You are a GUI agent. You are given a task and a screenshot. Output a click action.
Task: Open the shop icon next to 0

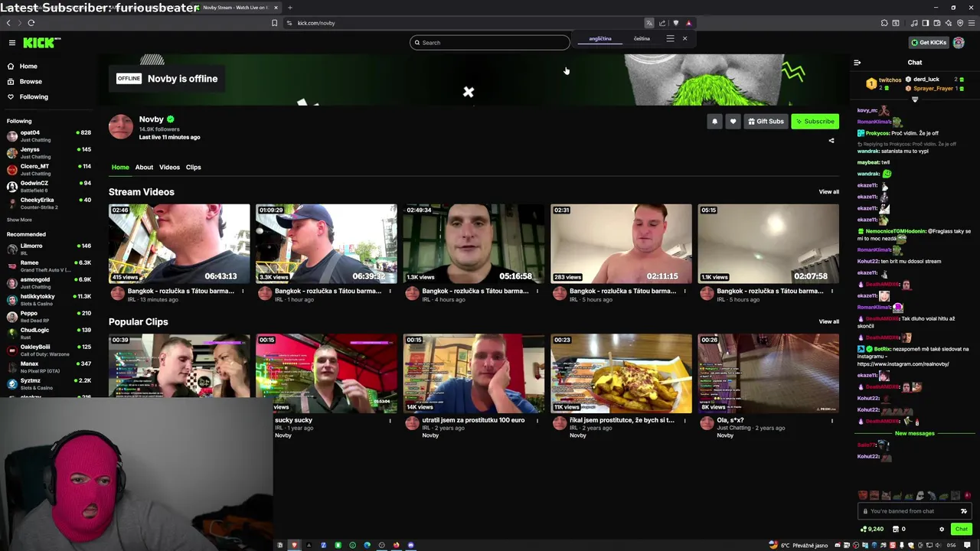(895, 529)
